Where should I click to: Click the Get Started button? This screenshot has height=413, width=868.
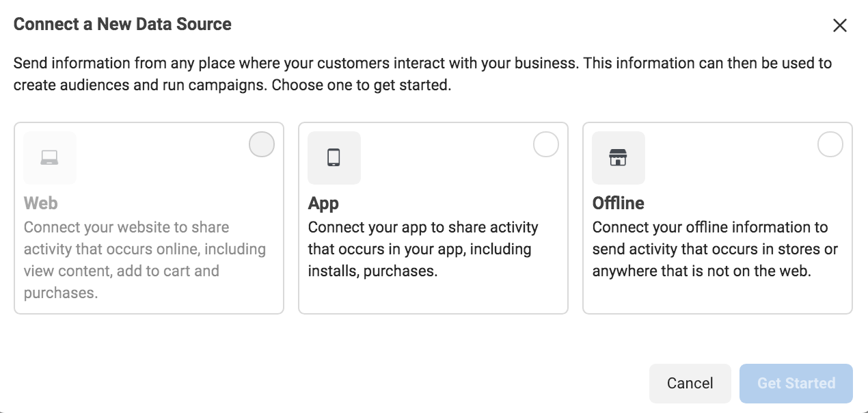pos(796,384)
